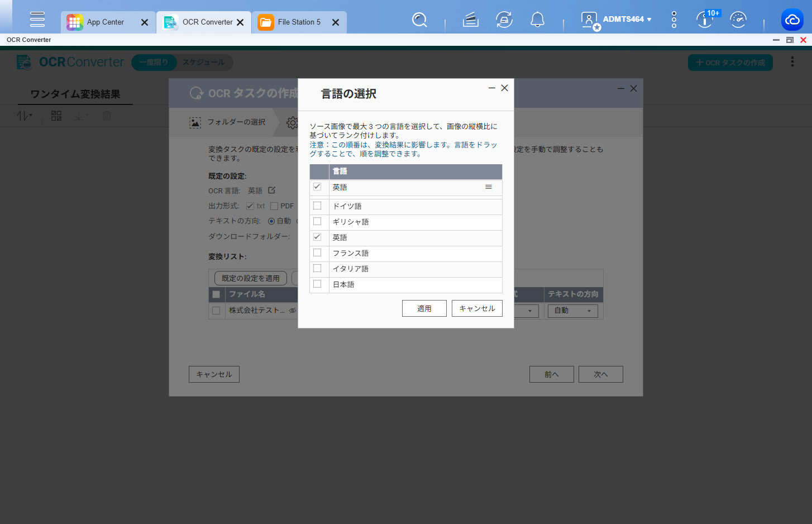Click the dashboard gauge icon

coord(738,20)
